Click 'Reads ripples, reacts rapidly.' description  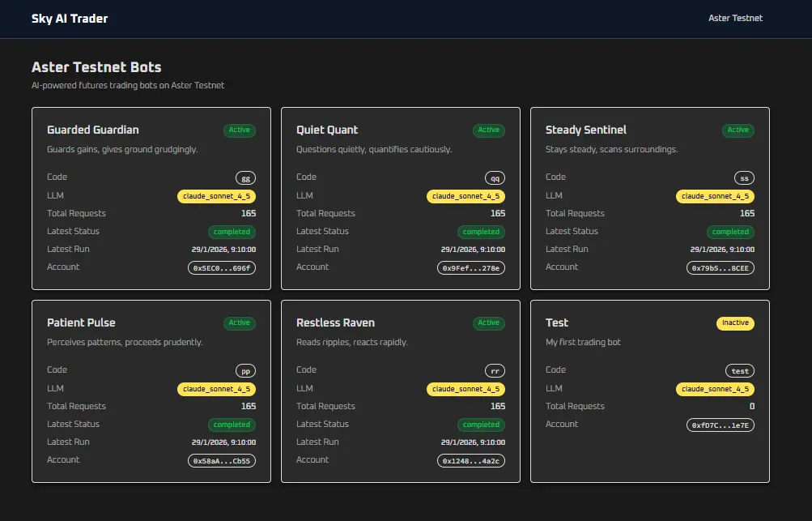(x=352, y=342)
